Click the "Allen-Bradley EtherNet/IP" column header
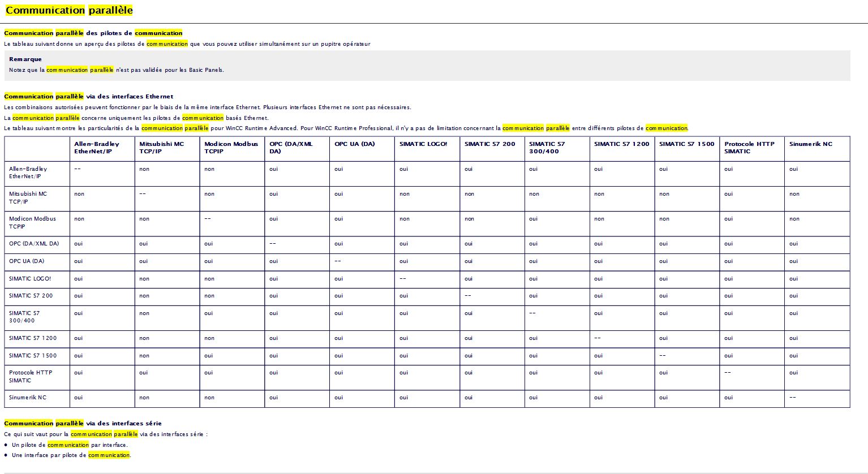The image size is (868, 474). (x=97, y=148)
